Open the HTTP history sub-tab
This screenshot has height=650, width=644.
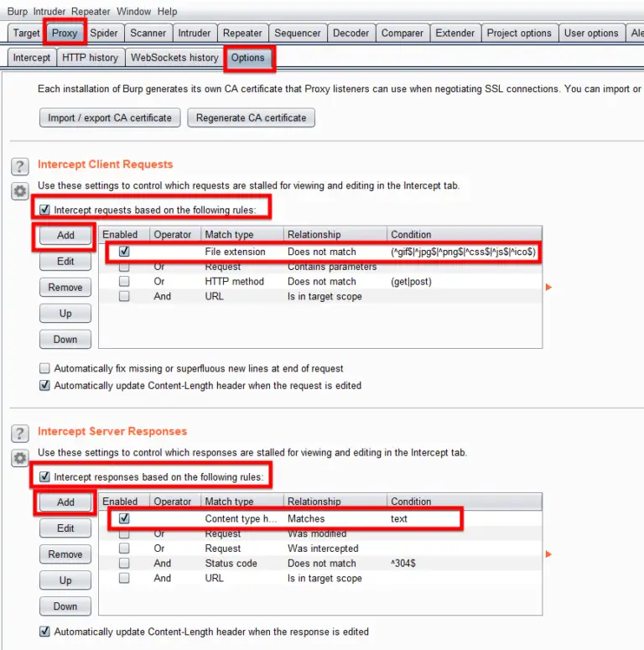(90, 58)
